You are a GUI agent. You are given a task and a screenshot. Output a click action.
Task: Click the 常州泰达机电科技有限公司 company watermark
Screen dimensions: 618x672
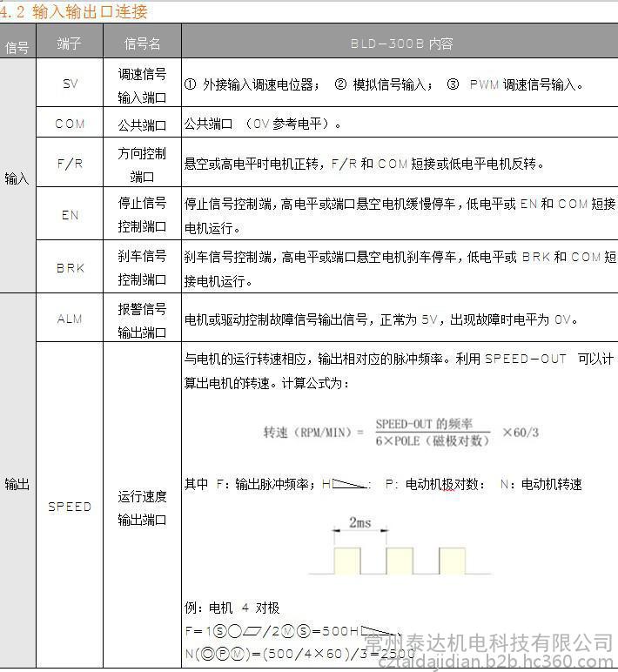click(487, 642)
